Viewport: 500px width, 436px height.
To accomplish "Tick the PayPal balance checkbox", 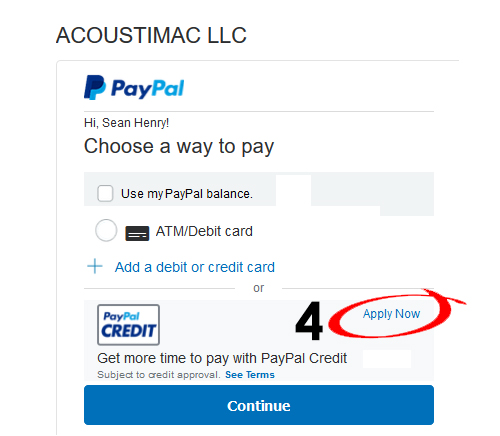I will (x=105, y=194).
